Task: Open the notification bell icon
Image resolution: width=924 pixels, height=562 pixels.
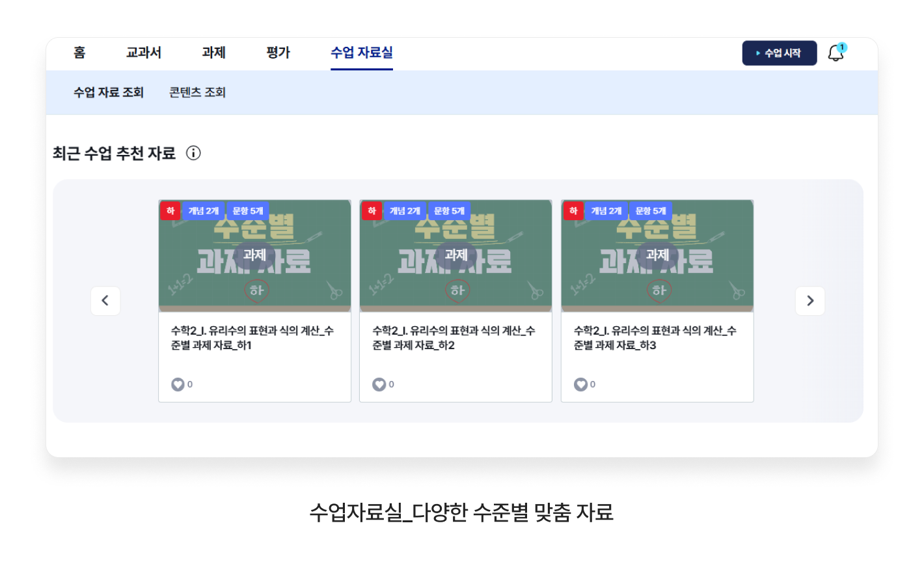Action: (836, 53)
